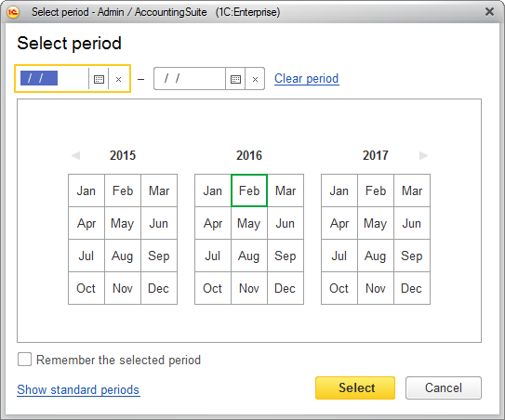Enable Remember the selected period checkbox

(x=24, y=360)
